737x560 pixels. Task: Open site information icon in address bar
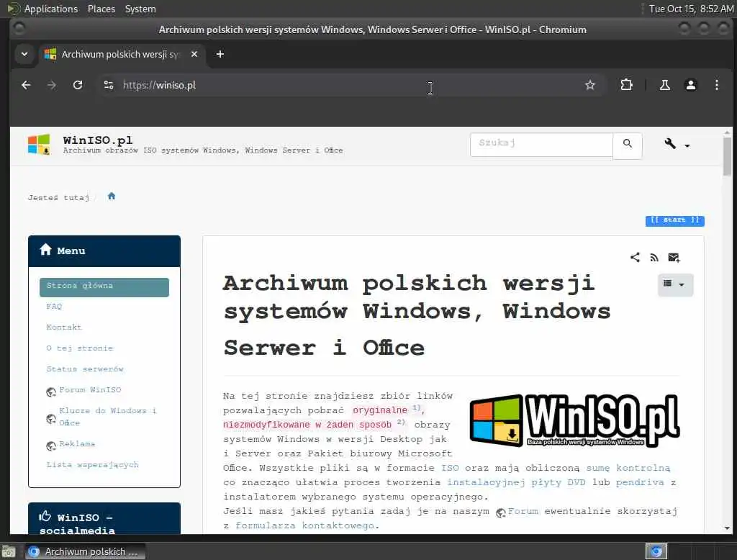109,85
